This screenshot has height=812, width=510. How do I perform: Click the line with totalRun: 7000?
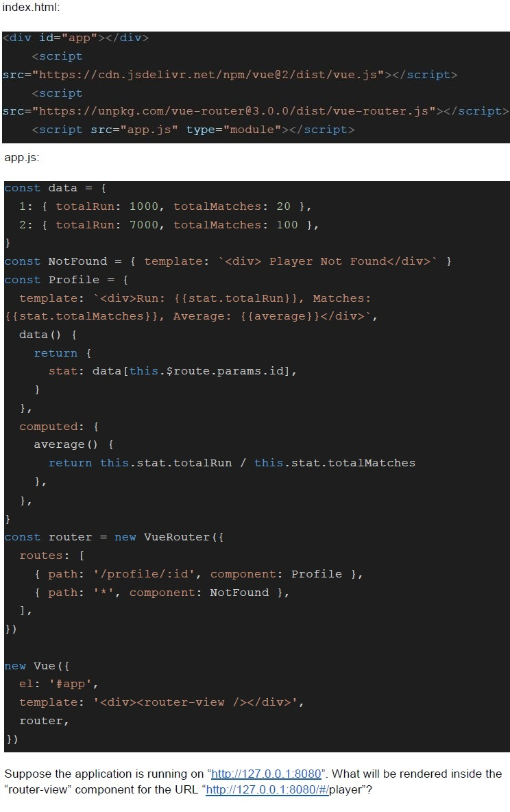169,225
